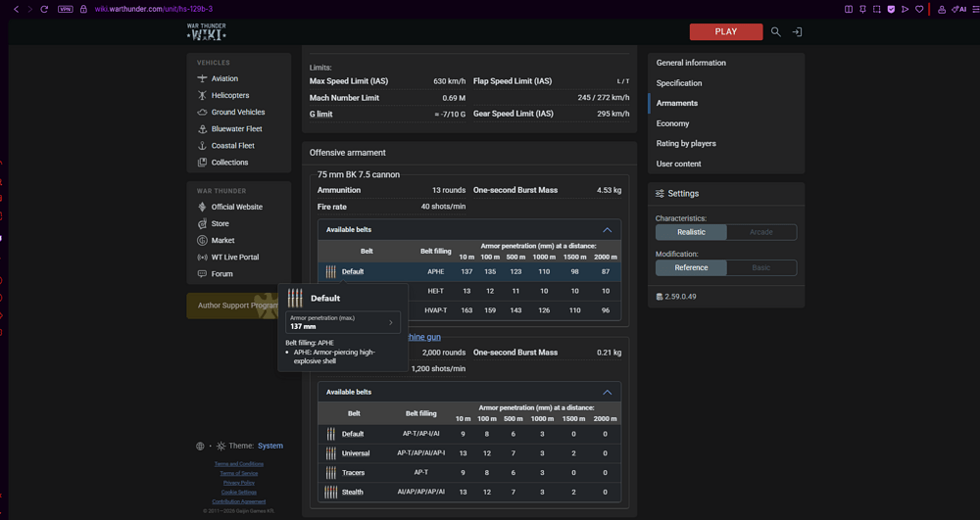980x520 pixels.
Task: Click the War Thunder Wiki logo
Action: (x=206, y=32)
